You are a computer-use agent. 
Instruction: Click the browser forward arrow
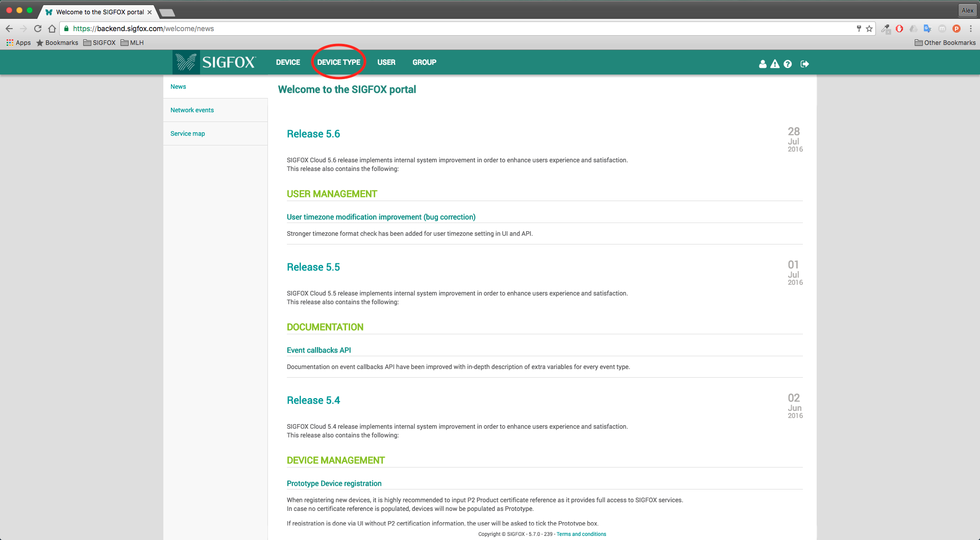[23, 29]
